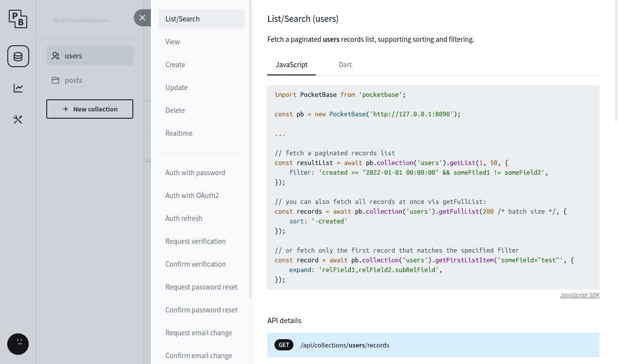Open the Logs chart icon
The height and width of the screenshot is (364, 618).
(18, 88)
